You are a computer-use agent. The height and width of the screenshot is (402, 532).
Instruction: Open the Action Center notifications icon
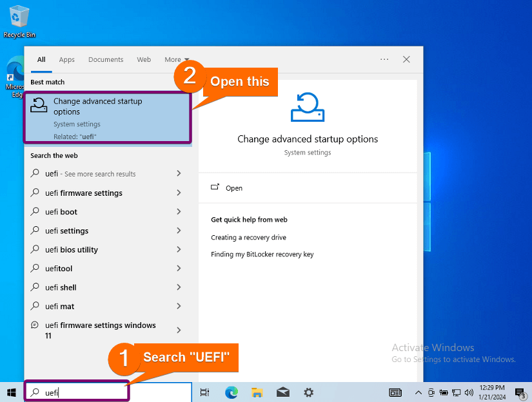[x=520, y=393]
